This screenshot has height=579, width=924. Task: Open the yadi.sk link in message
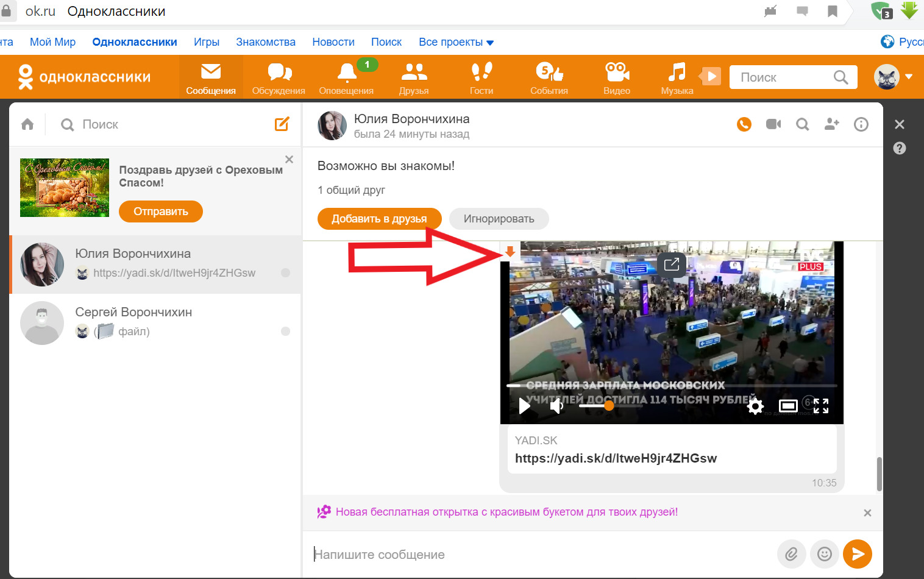tap(616, 458)
